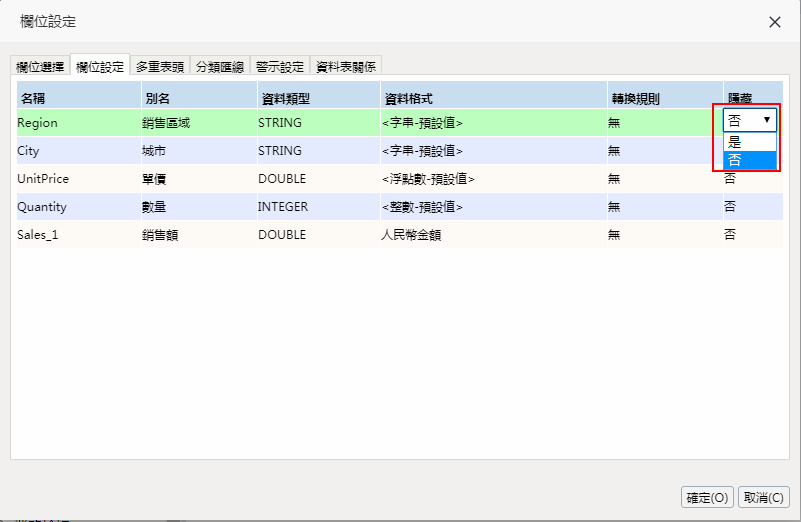Click the 取消(C) button
The image size is (801, 522).
(764, 497)
